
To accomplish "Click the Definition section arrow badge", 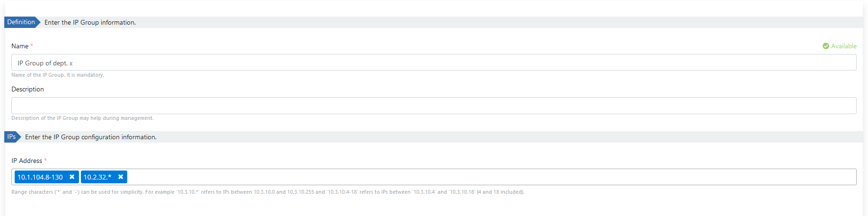I will (x=22, y=22).
